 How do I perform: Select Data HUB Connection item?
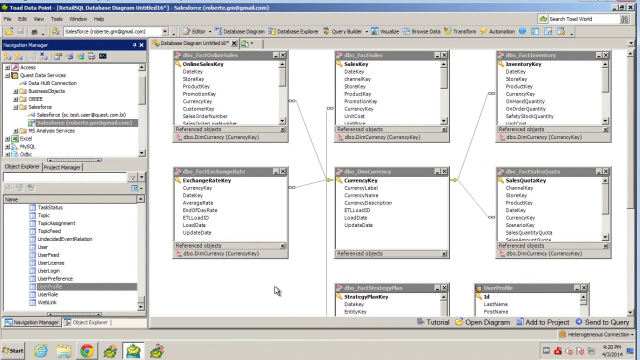click(52, 83)
